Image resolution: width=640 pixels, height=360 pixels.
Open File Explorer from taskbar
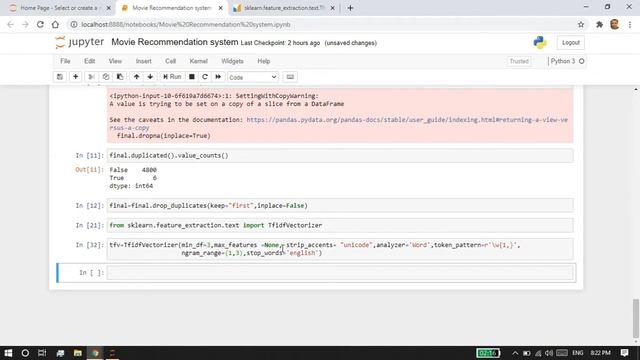coord(78,353)
